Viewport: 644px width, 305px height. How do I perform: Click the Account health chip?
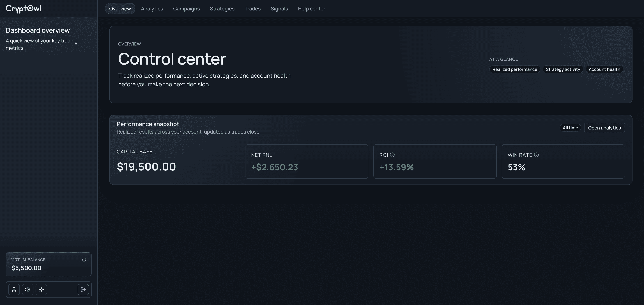pyautogui.click(x=604, y=69)
